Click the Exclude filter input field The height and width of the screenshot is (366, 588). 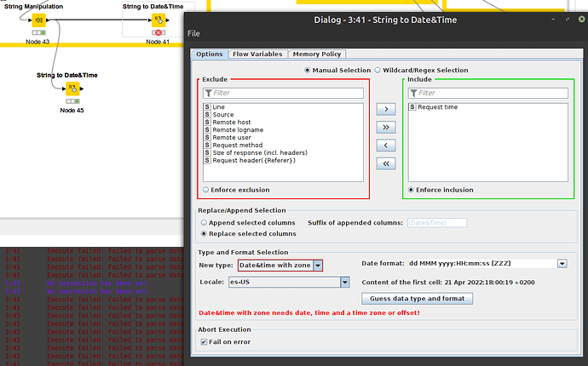point(283,93)
